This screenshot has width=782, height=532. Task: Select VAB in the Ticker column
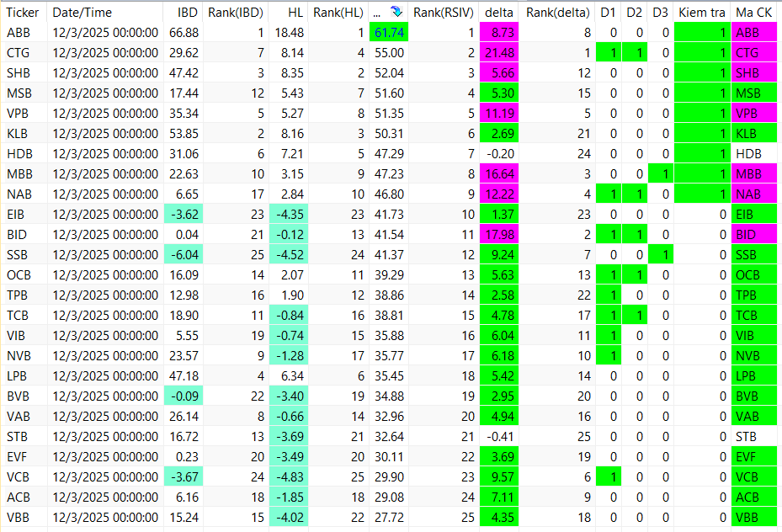tap(19, 417)
